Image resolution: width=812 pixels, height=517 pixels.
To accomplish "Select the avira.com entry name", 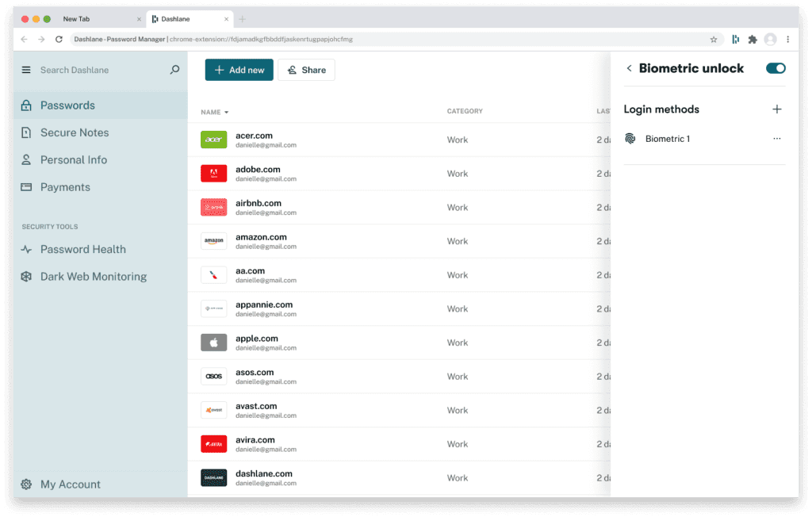I will tap(255, 440).
